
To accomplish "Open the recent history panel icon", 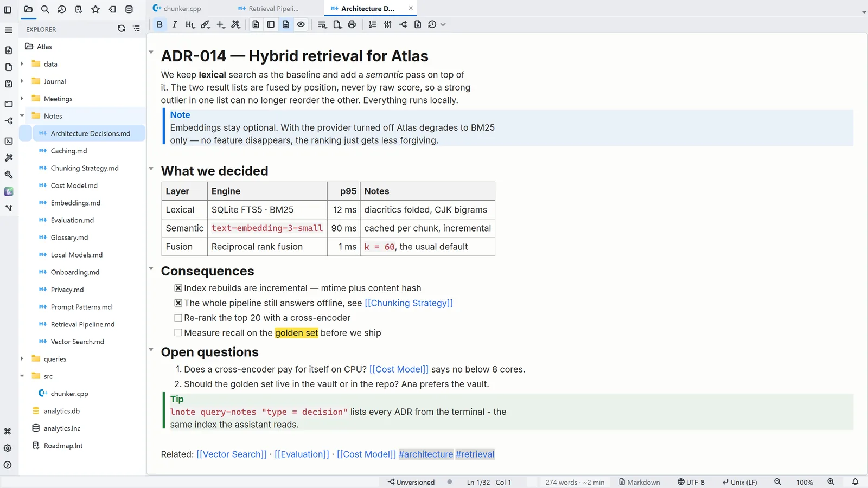I will click(x=62, y=9).
